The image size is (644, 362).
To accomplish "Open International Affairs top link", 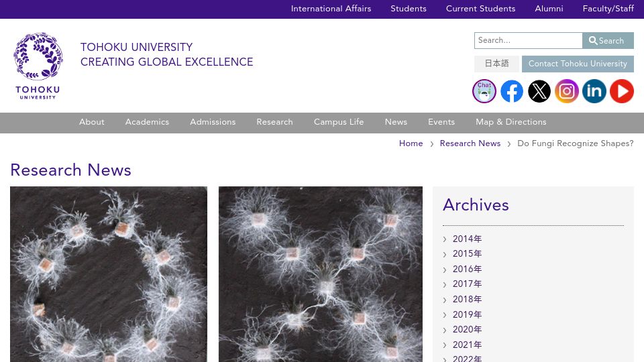I will (331, 9).
